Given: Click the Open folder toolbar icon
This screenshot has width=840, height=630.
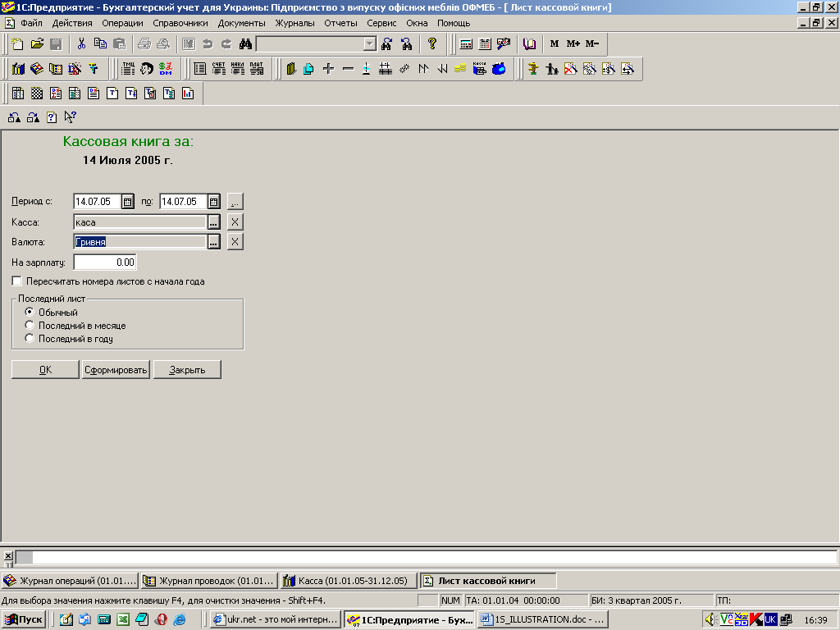Looking at the screenshot, I should coord(37,44).
